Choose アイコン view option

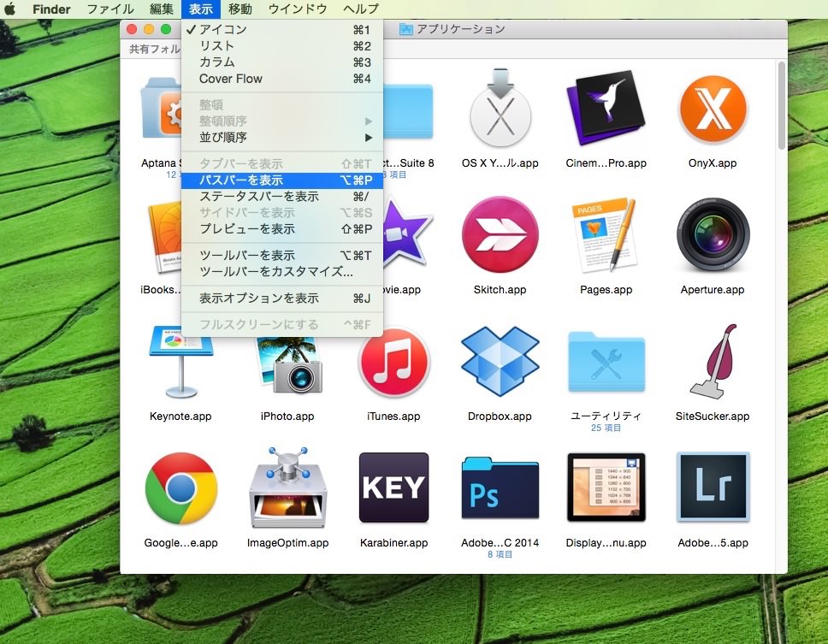282,30
